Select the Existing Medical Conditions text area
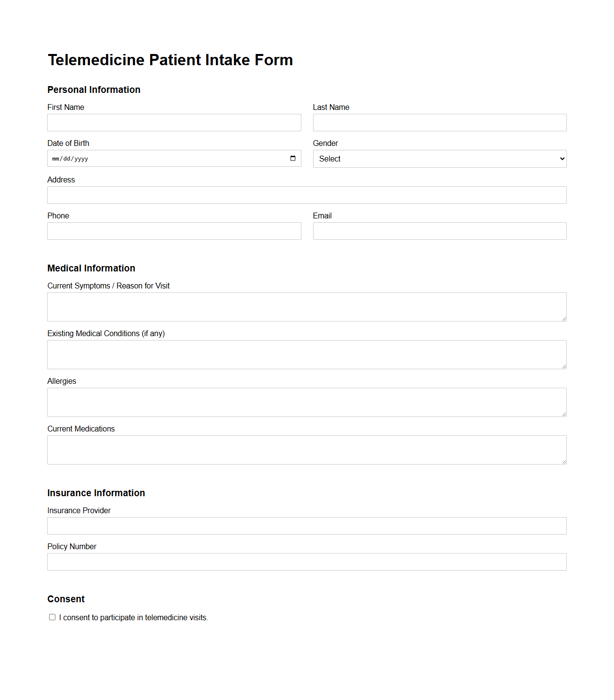Viewport: 614px width, 700px height. (x=306, y=354)
